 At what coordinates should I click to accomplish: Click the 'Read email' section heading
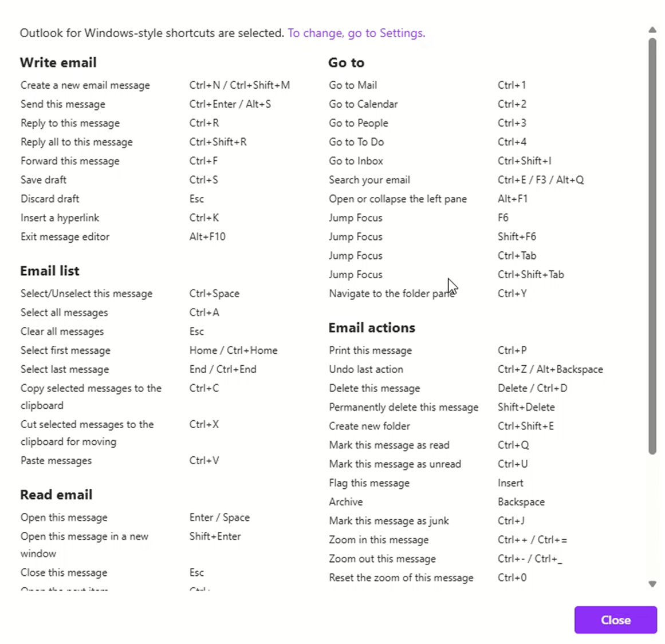pyautogui.click(x=56, y=494)
